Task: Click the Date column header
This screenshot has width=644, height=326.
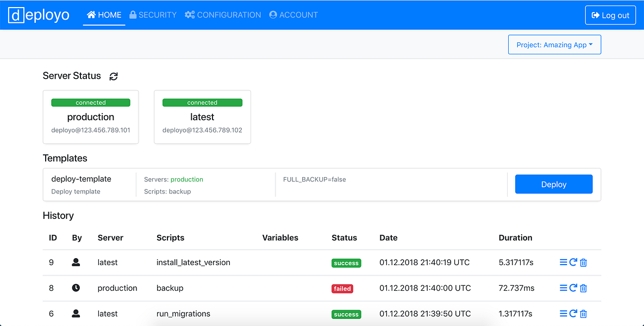Action: (389, 238)
